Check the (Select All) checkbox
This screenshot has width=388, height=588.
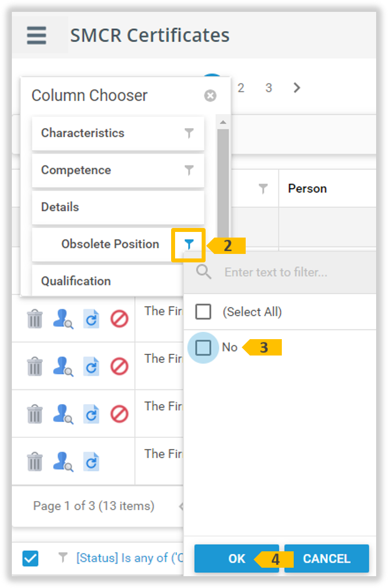pyautogui.click(x=203, y=311)
